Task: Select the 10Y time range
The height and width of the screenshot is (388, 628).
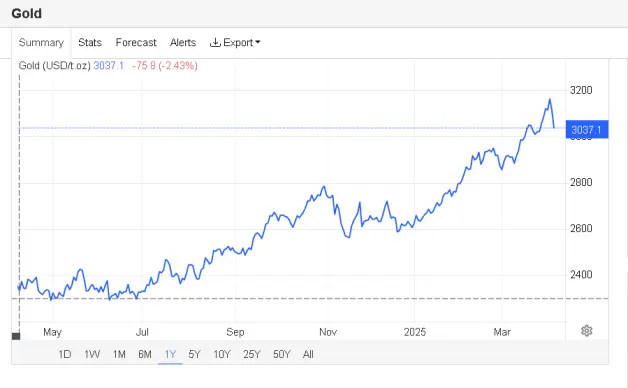Action: [x=222, y=354]
